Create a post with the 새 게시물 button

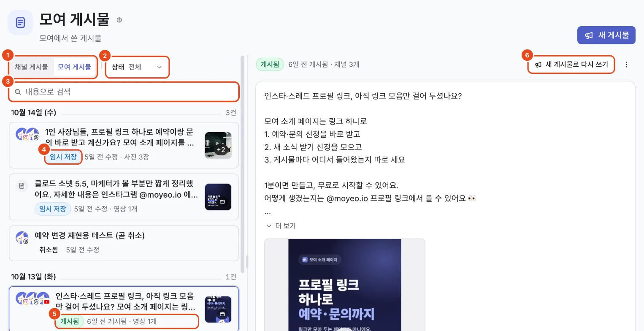(606, 35)
